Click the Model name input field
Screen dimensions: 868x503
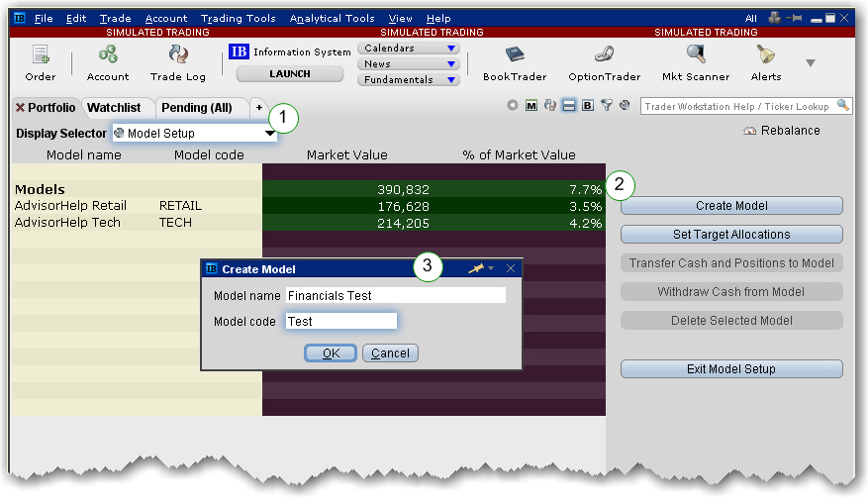395,295
